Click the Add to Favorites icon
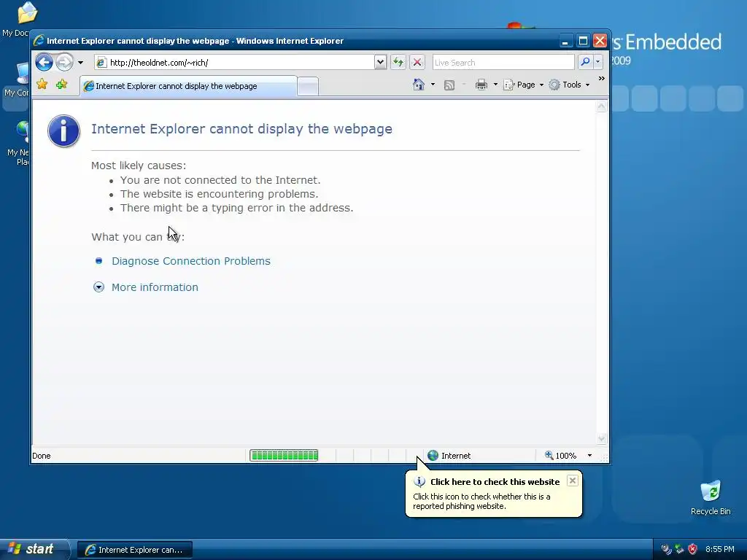The height and width of the screenshot is (560, 747). click(x=61, y=85)
